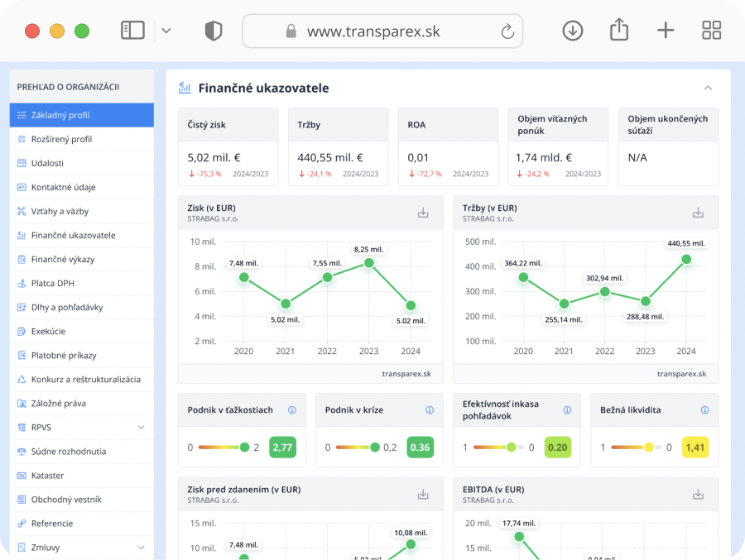
Task: Download the EBITDA (v EUR) chart
Action: pyautogui.click(x=698, y=495)
